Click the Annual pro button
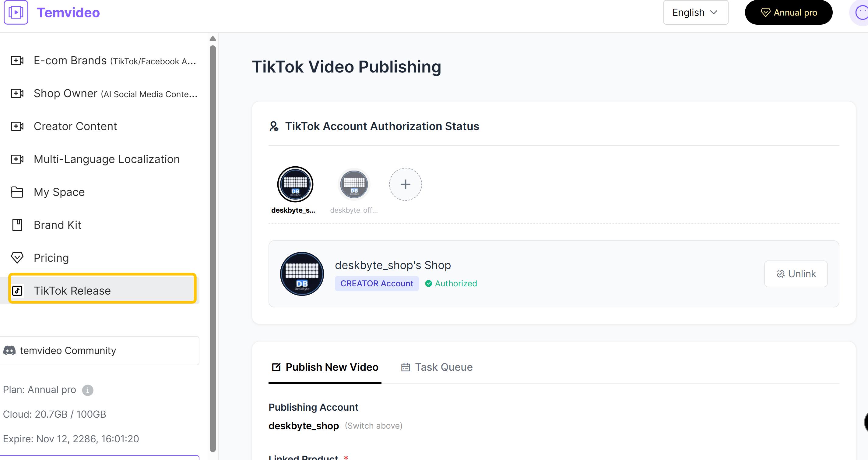 tap(788, 12)
